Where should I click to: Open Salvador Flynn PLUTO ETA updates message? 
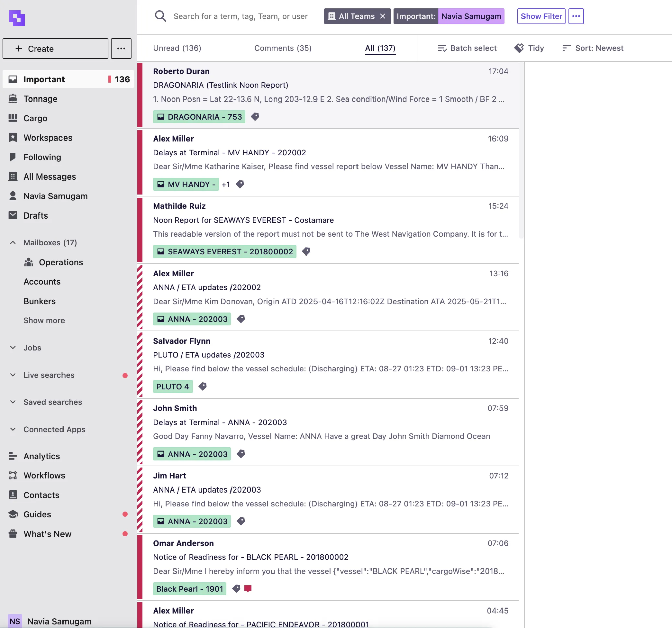coord(328,365)
